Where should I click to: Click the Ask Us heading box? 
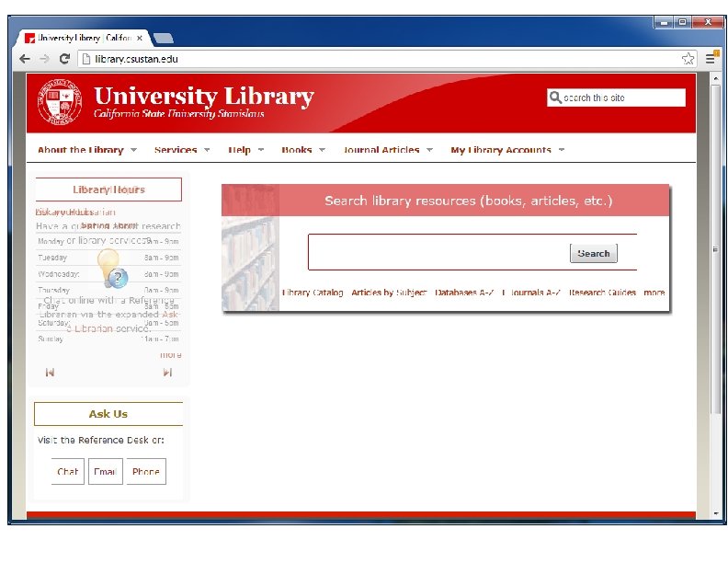(108, 413)
